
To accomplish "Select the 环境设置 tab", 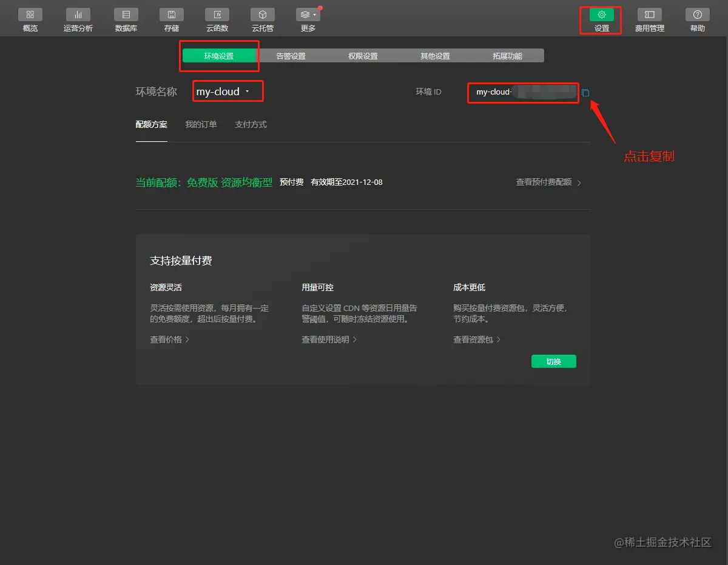I will point(218,56).
